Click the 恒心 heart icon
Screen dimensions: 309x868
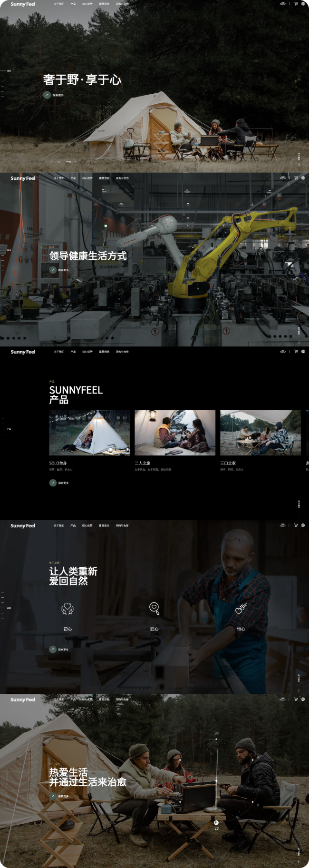[241, 609]
